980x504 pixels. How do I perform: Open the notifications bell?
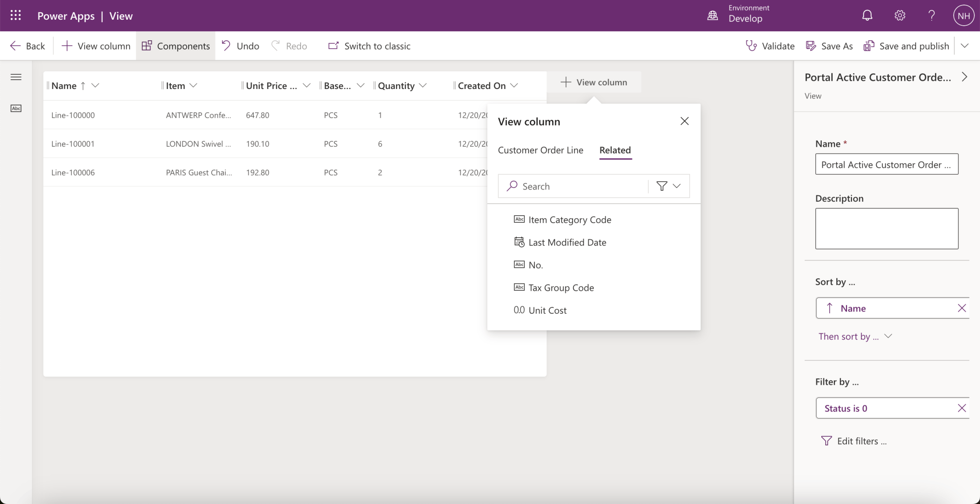tap(867, 16)
